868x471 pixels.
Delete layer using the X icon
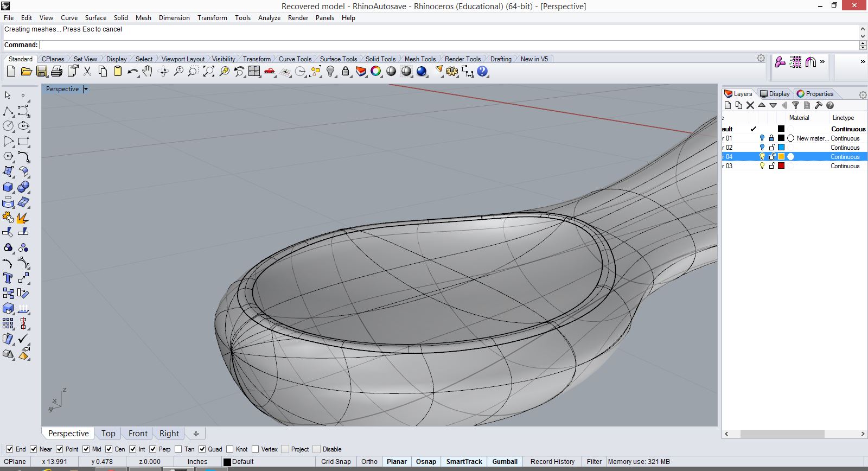pyautogui.click(x=750, y=106)
